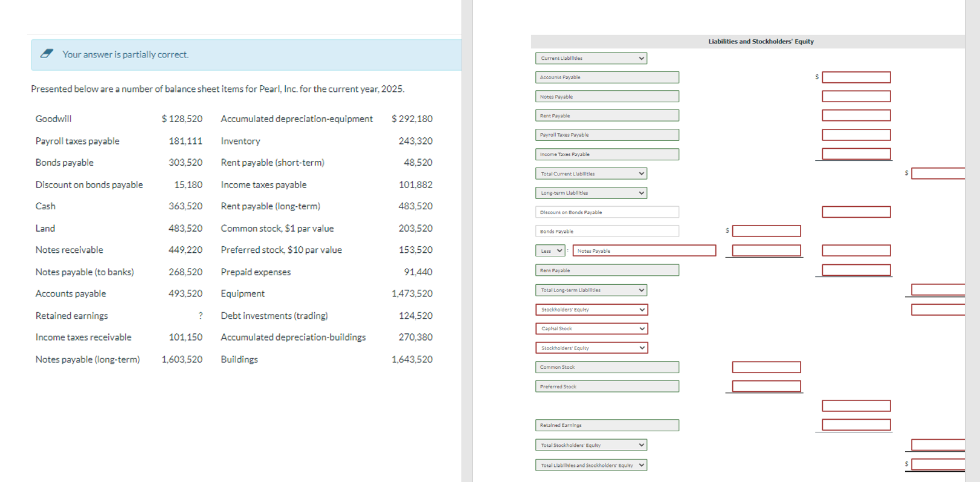Expand the Total Stockholders' Equity dropdown

click(591, 445)
